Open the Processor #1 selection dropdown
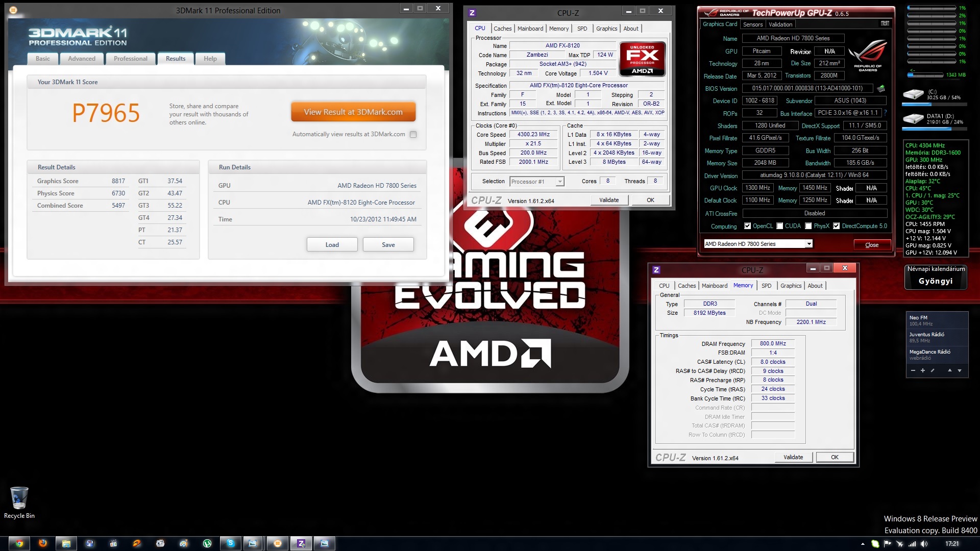 tap(560, 182)
